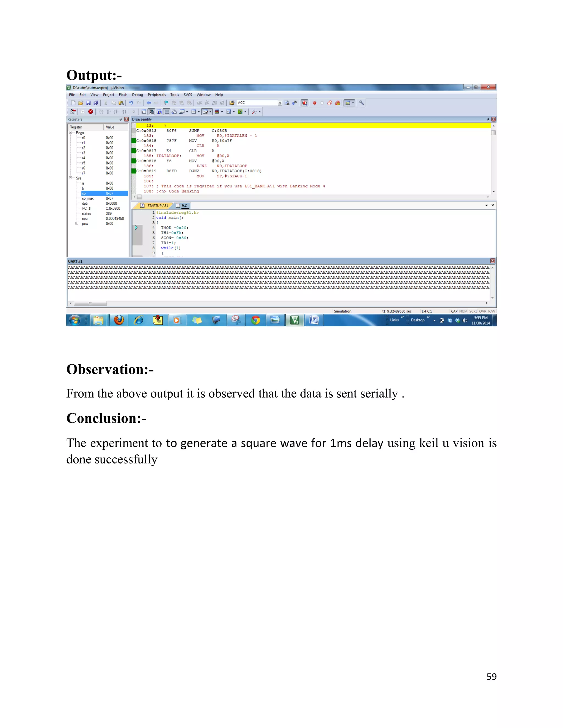The image size is (563, 728).
Task: Close the active editor tab with X
Action: pyautogui.click(x=493, y=205)
